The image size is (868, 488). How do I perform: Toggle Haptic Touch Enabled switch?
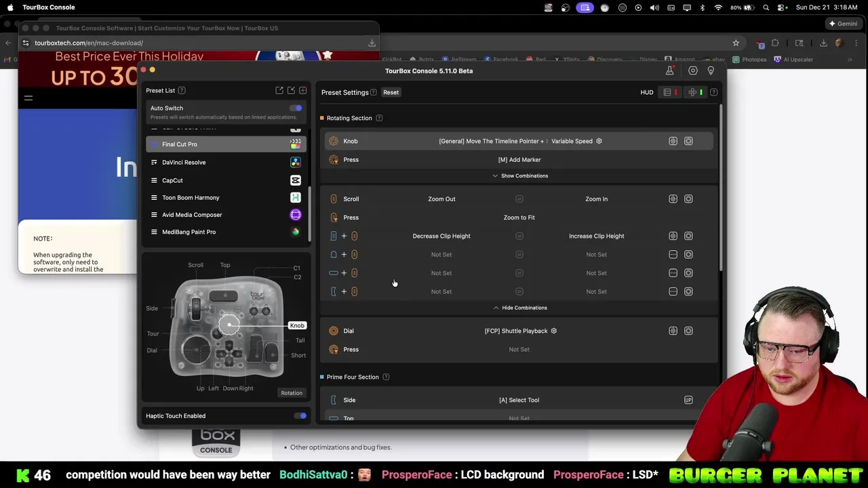pos(300,415)
